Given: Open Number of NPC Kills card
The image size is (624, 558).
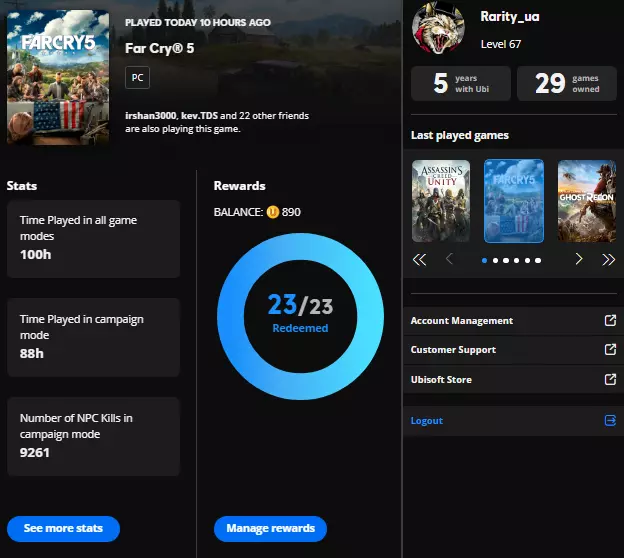Looking at the screenshot, I should [94, 437].
